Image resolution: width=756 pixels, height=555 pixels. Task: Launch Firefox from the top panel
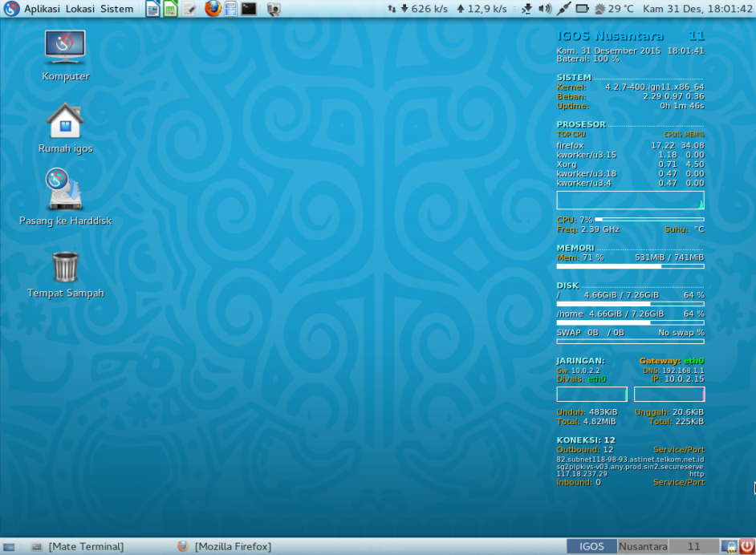(211, 9)
